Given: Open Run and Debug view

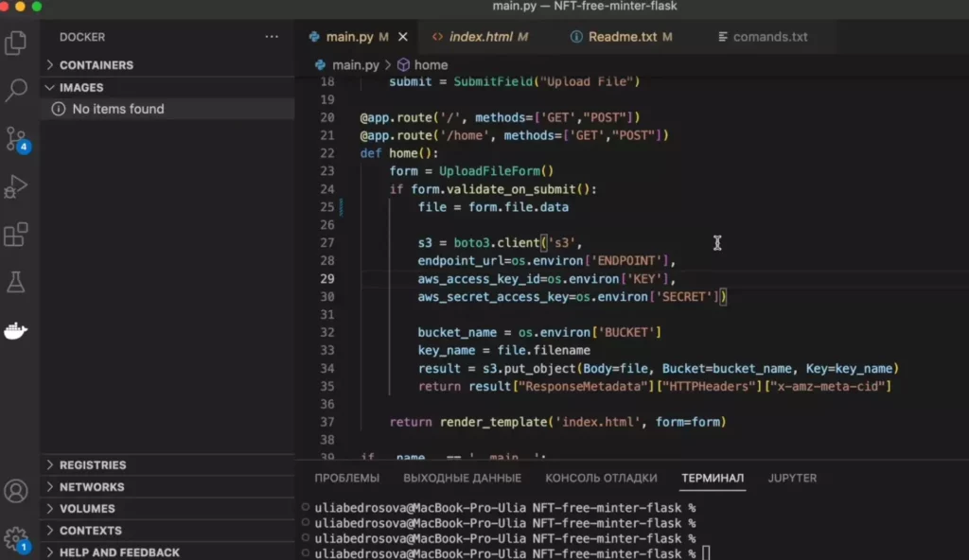Looking at the screenshot, I should (16, 187).
